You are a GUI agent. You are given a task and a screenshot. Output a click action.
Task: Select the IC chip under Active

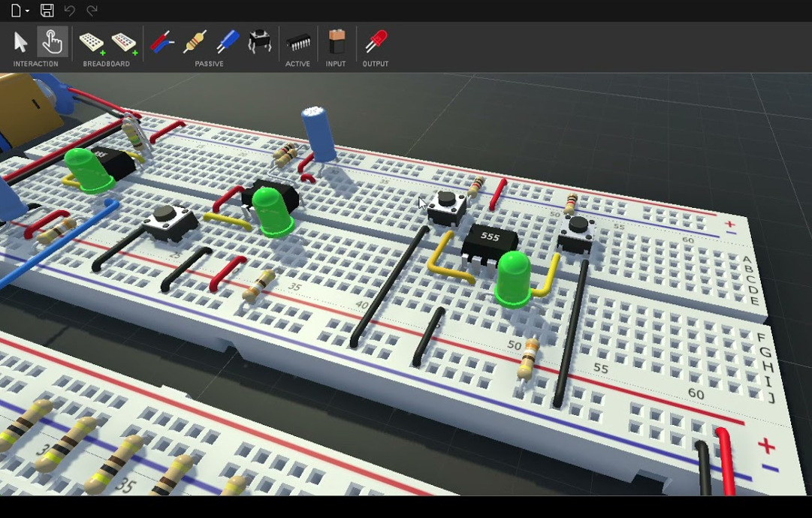(x=298, y=43)
